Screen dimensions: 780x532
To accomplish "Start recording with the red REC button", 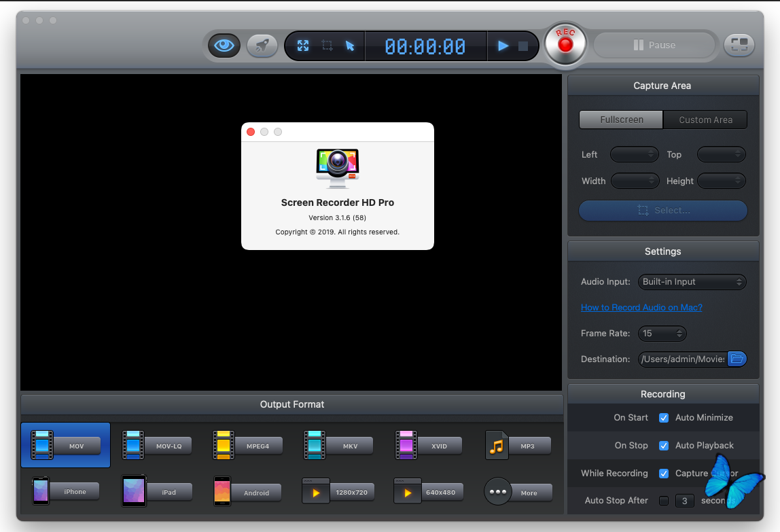I will [565, 43].
